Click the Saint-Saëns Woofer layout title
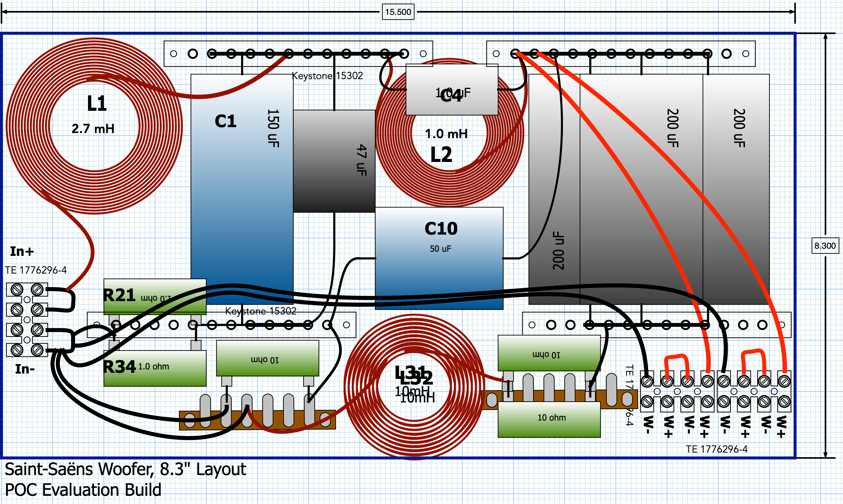843x504 pixels. click(x=125, y=469)
